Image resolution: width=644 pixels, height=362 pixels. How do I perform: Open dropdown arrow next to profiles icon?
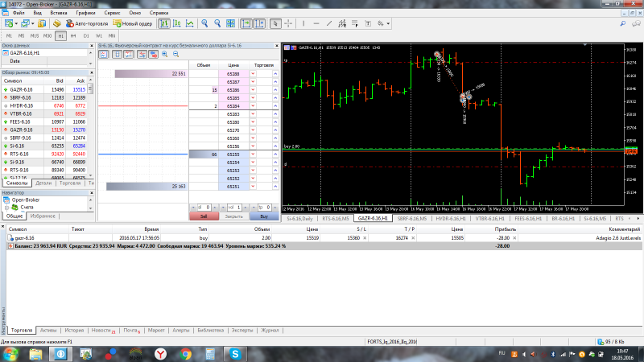[33, 24]
